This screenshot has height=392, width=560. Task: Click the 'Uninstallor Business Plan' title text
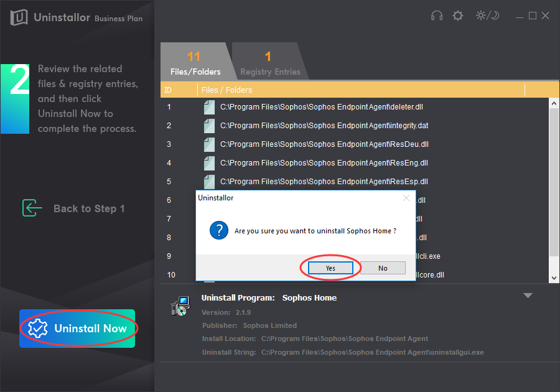click(88, 17)
